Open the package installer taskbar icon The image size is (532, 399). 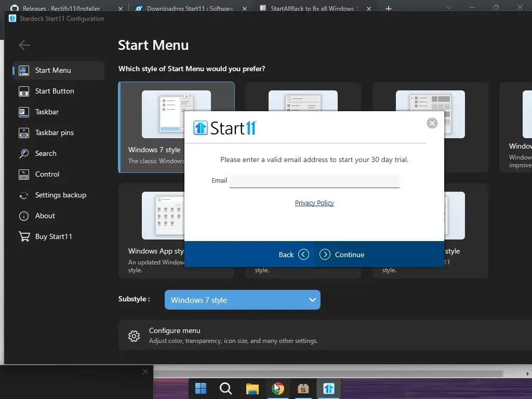[303, 389]
